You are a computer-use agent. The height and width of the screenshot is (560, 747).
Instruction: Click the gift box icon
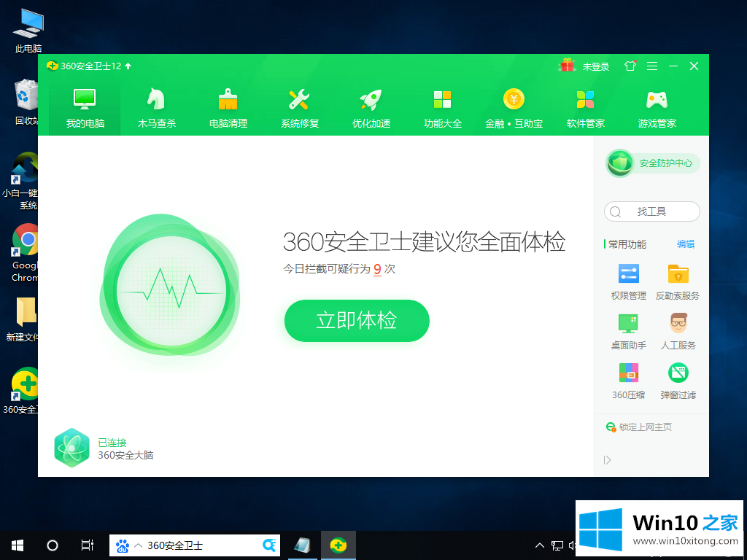[567, 66]
